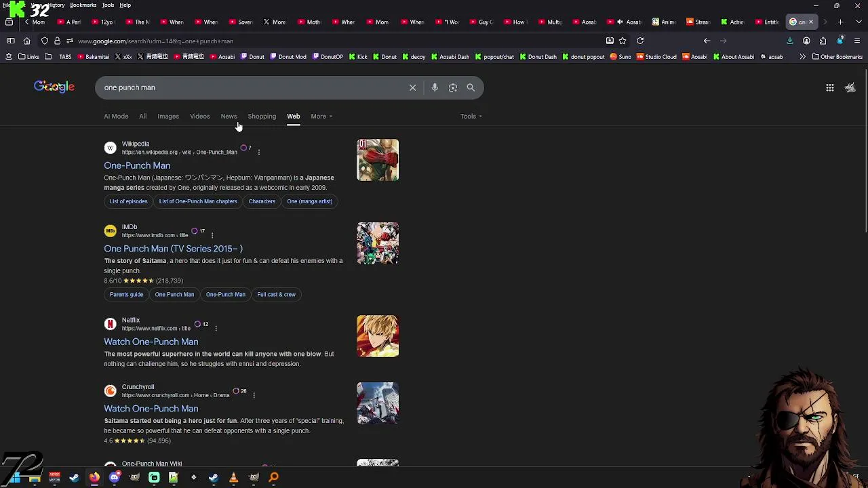This screenshot has width=868, height=488.
Task: Click the Wikipedia result thumbnail image
Action: click(x=378, y=160)
